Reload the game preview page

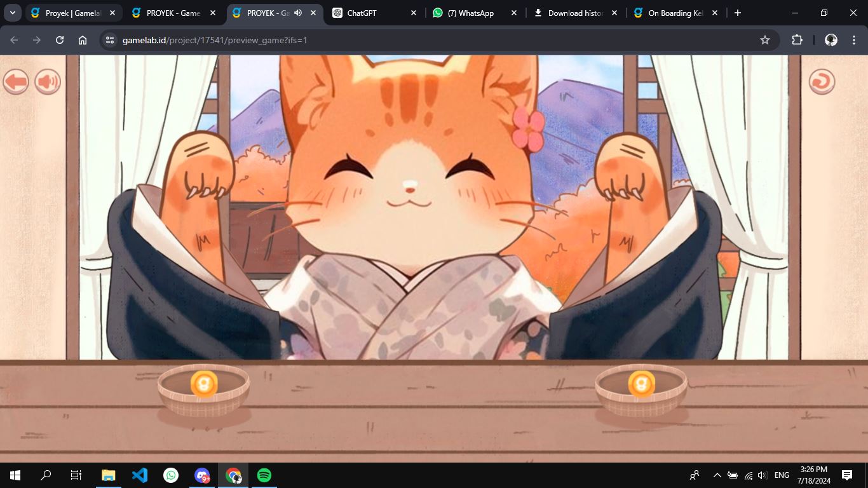point(60,40)
